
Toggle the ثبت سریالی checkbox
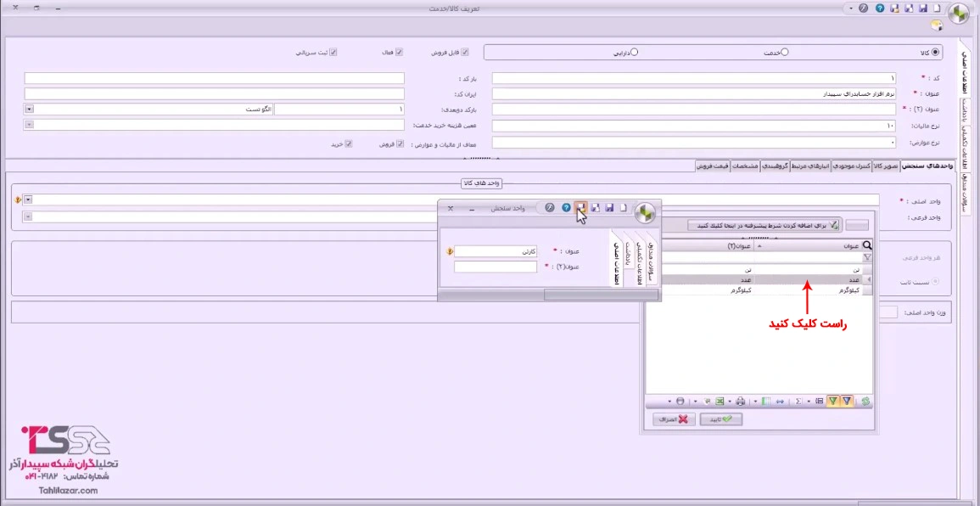coord(333,53)
